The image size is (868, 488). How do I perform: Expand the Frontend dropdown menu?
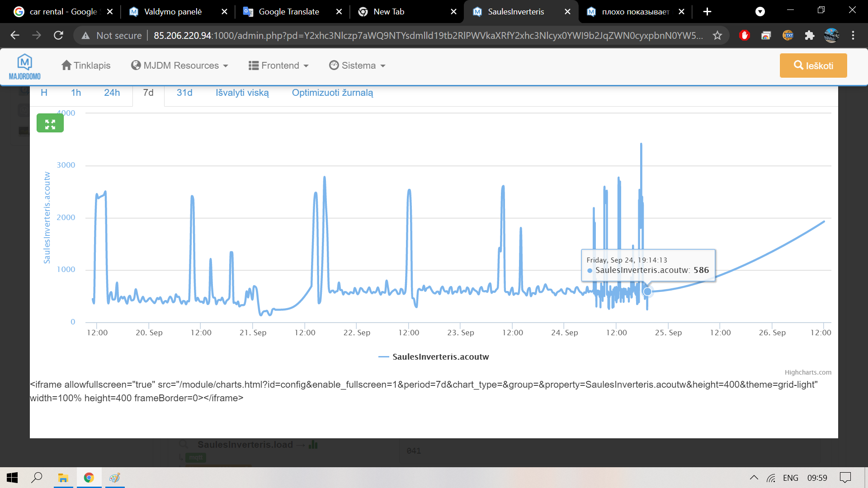click(278, 66)
